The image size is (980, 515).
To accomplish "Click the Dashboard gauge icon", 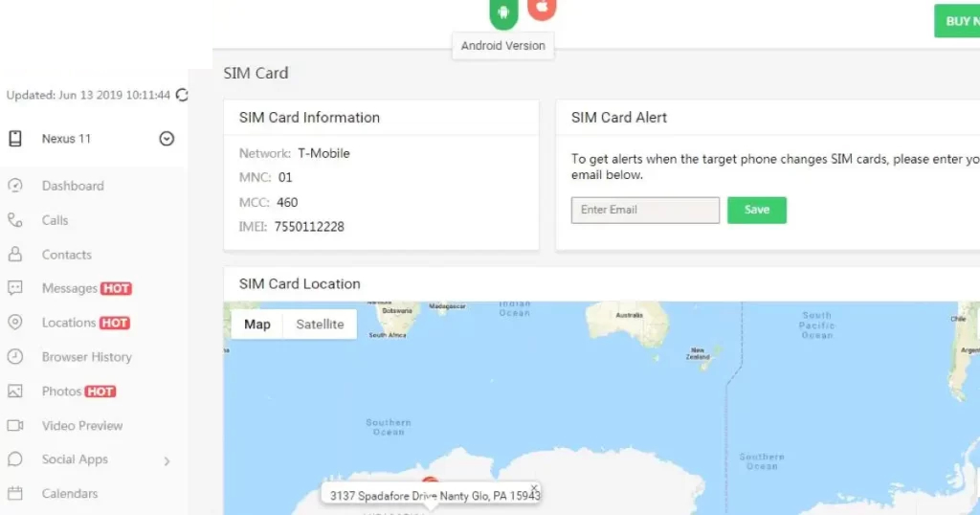I will pyautogui.click(x=15, y=186).
